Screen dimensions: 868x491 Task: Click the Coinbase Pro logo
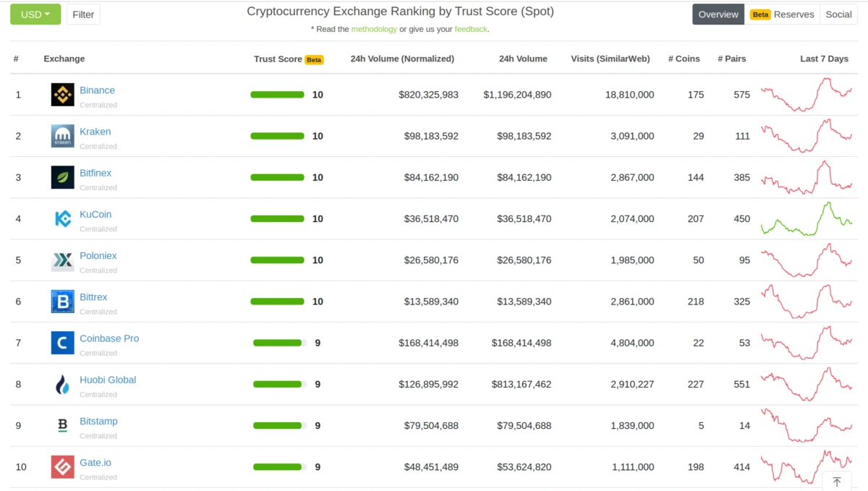(x=62, y=343)
